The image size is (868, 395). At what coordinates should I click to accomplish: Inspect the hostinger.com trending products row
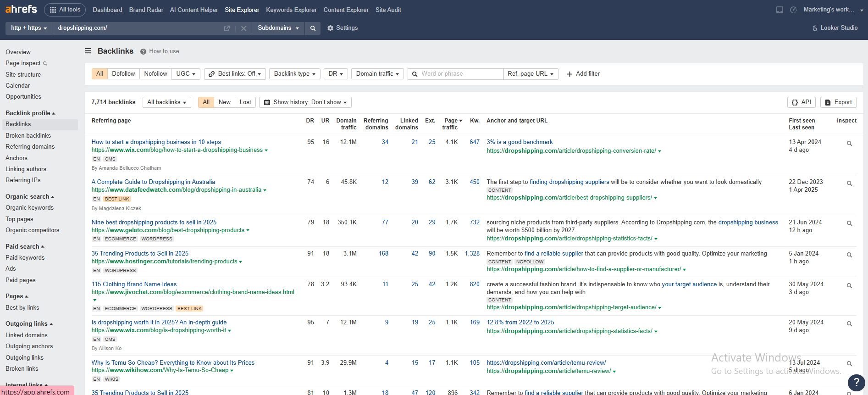coord(849,255)
